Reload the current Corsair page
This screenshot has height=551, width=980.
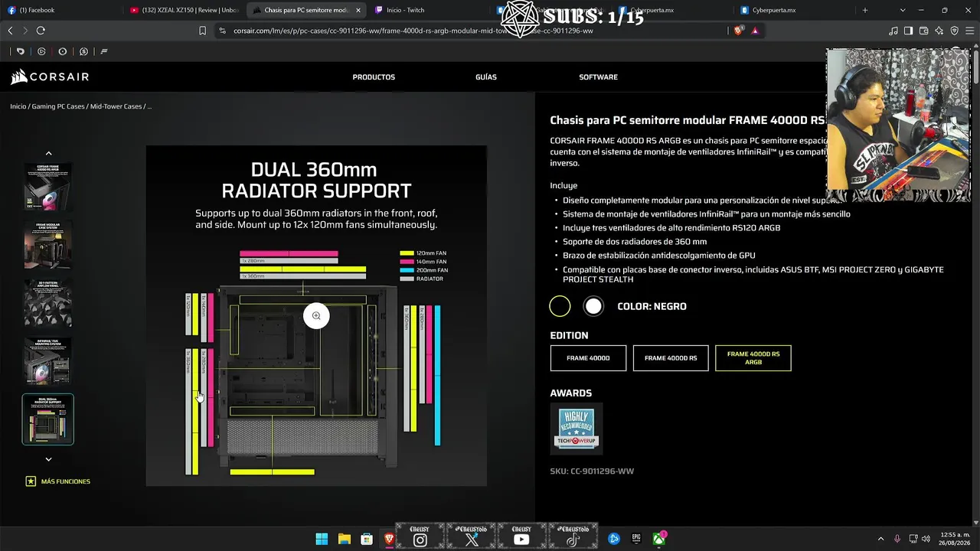pyautogui.click(x=41, y=31)
